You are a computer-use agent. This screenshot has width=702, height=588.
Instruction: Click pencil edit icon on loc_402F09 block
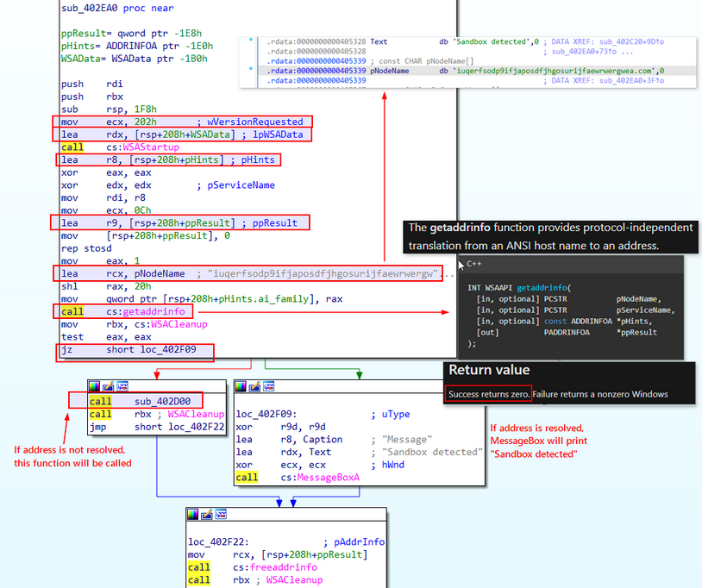coord(254,386)
